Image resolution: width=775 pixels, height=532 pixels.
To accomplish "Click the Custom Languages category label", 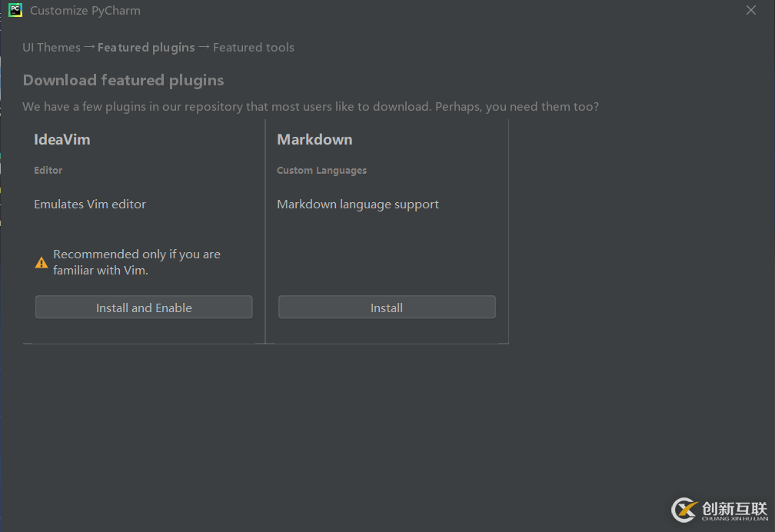I will 321,170.
